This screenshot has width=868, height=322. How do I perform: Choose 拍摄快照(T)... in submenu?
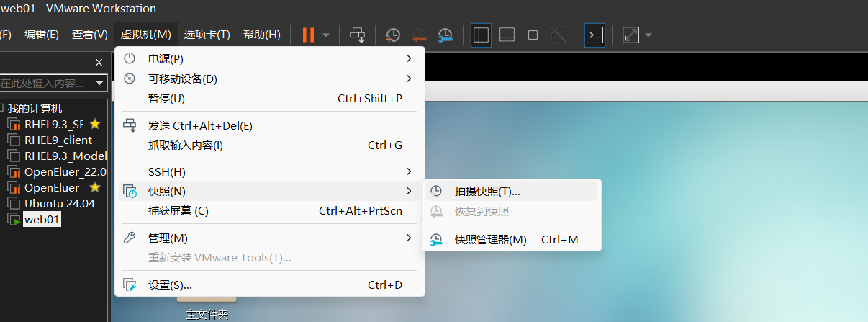pos(511,191)
